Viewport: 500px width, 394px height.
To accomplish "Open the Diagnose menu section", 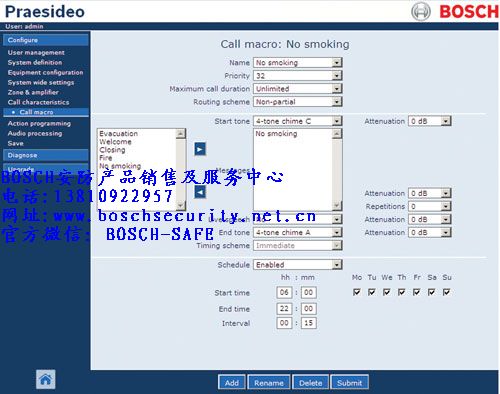I will 46,155.
